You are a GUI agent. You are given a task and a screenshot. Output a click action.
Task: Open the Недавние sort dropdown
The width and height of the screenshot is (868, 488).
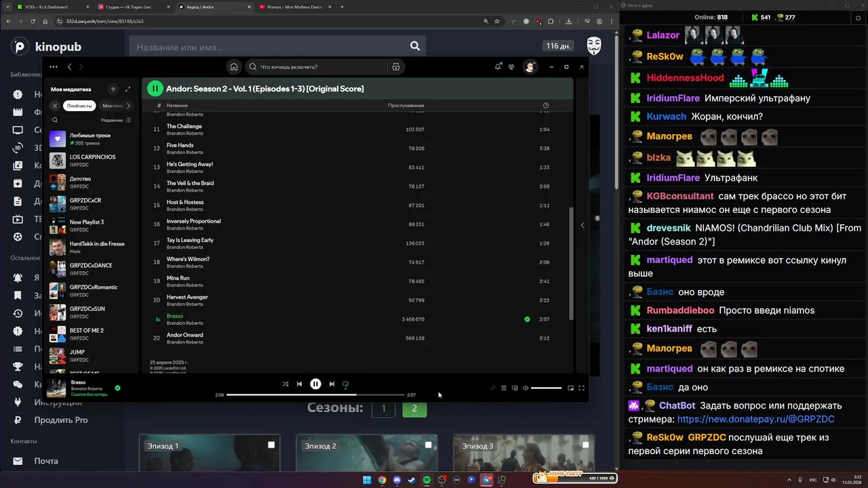[x=116, y=120]
